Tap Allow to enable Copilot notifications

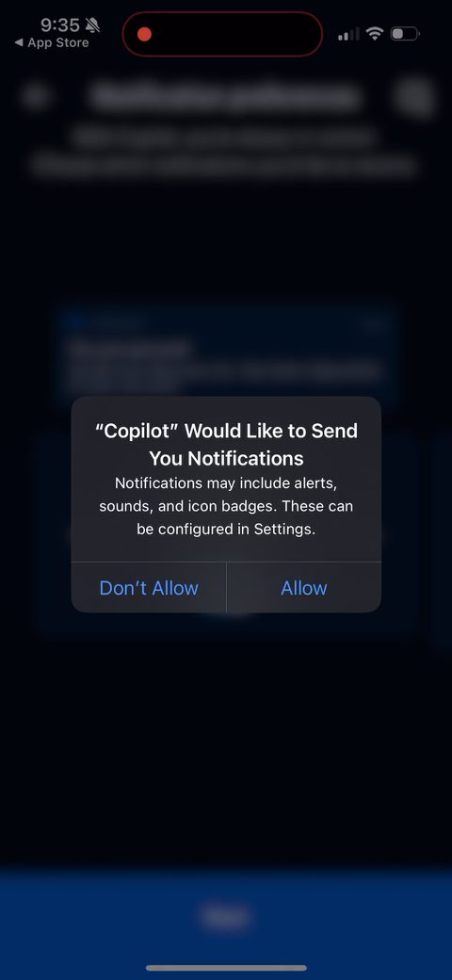pos(304,587)
